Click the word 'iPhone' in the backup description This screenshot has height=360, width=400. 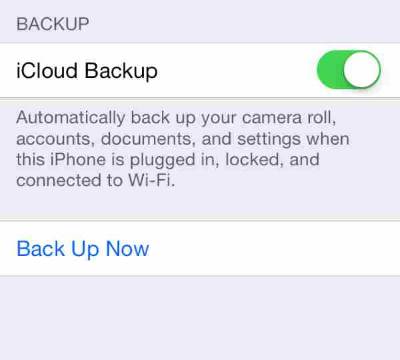tap(78, 159)
